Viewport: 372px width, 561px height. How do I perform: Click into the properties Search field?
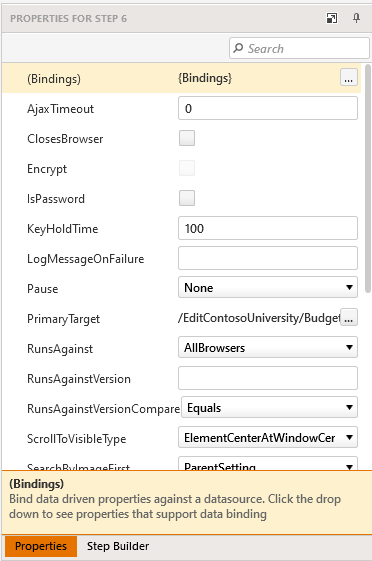pos(299,48)
